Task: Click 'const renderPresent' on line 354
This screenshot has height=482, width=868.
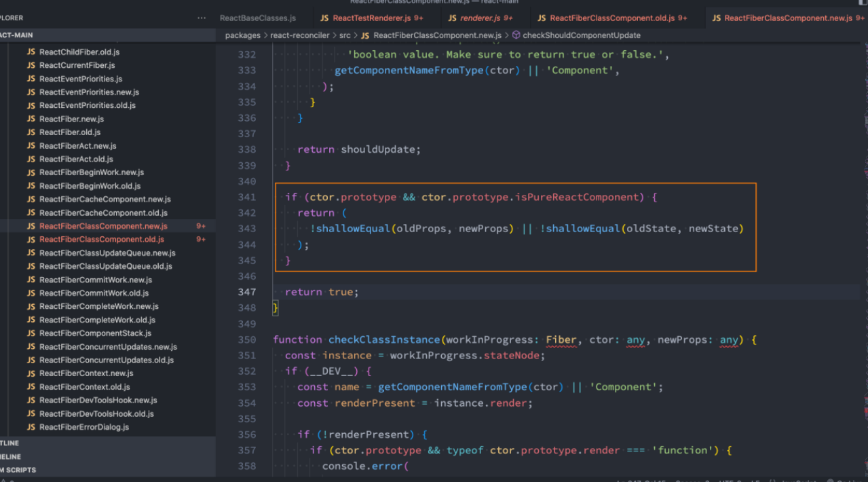Action: [356, 403]
